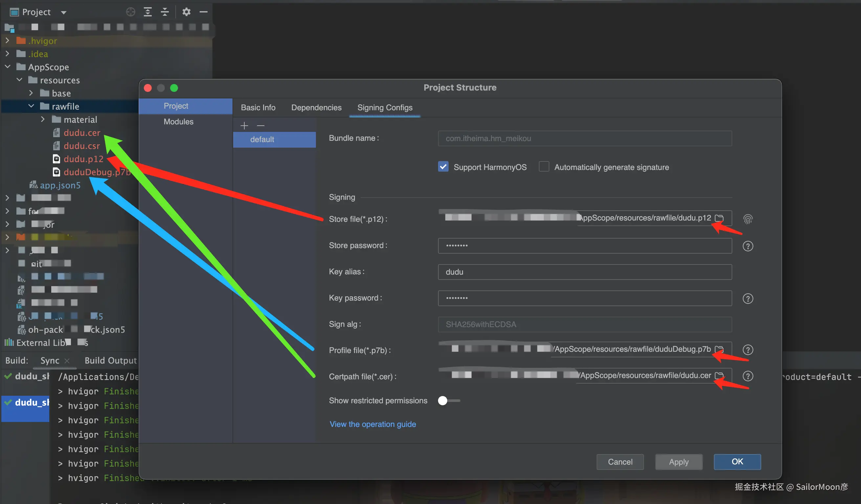
Task: Open Project panel settings gear
Action: tap(186, 12)
